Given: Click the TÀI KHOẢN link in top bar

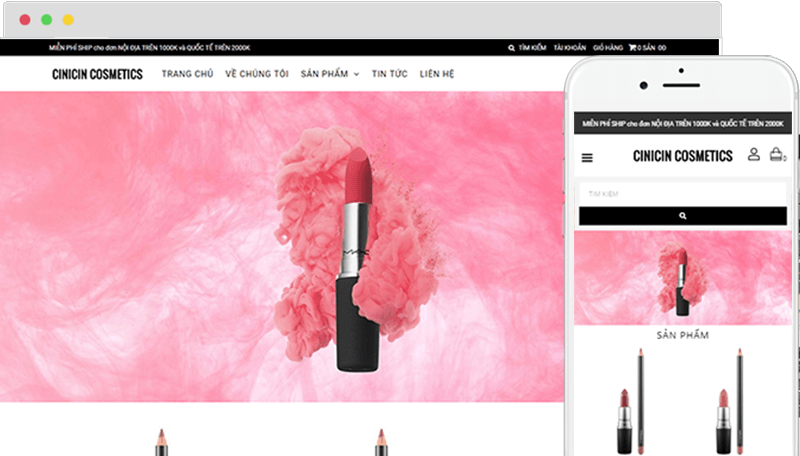Looking at the screenshot, I should [568, 47].
